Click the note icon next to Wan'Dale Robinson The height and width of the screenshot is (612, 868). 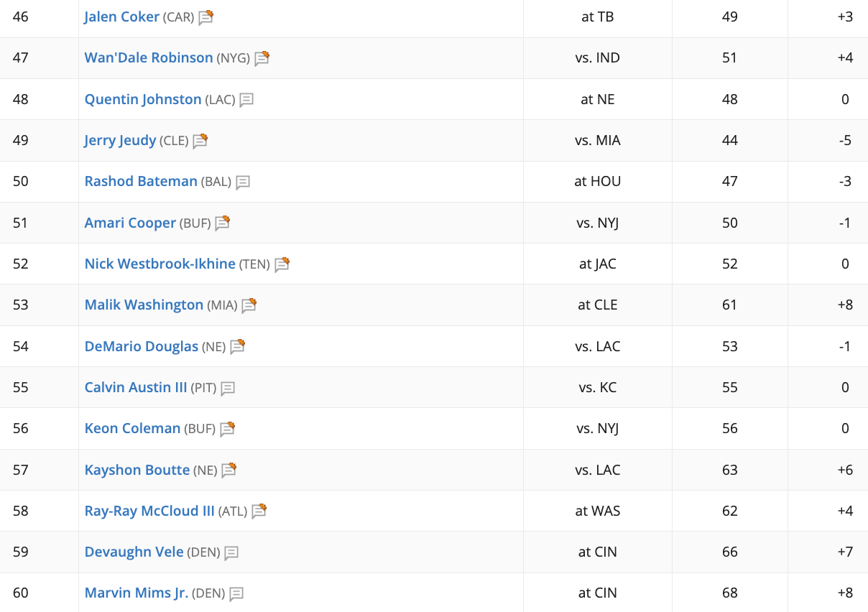(262, 58)
